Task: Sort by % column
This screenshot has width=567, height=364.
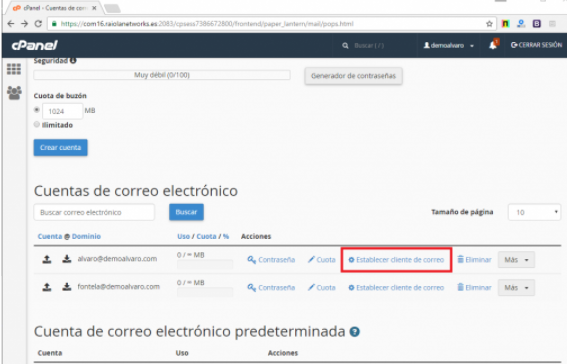Action: coord(226,236)
